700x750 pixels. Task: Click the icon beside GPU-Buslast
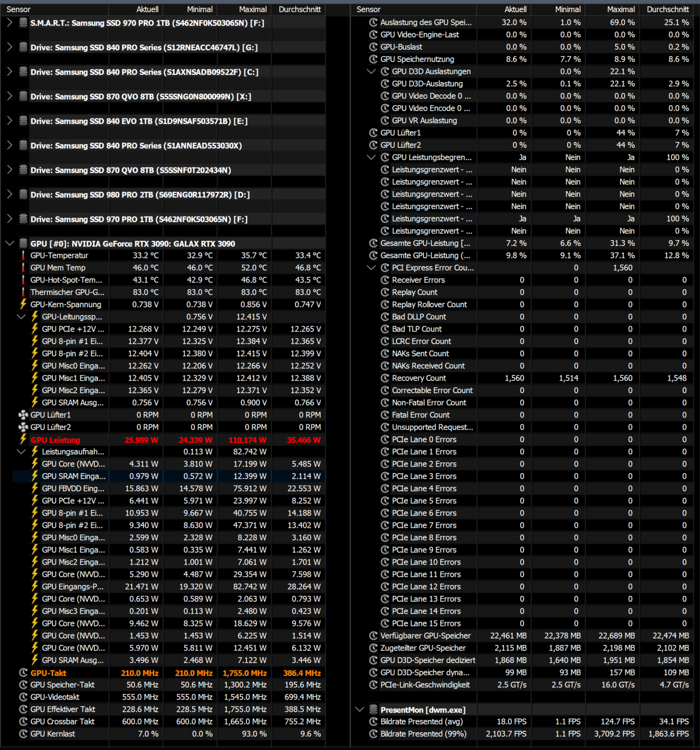373,47
